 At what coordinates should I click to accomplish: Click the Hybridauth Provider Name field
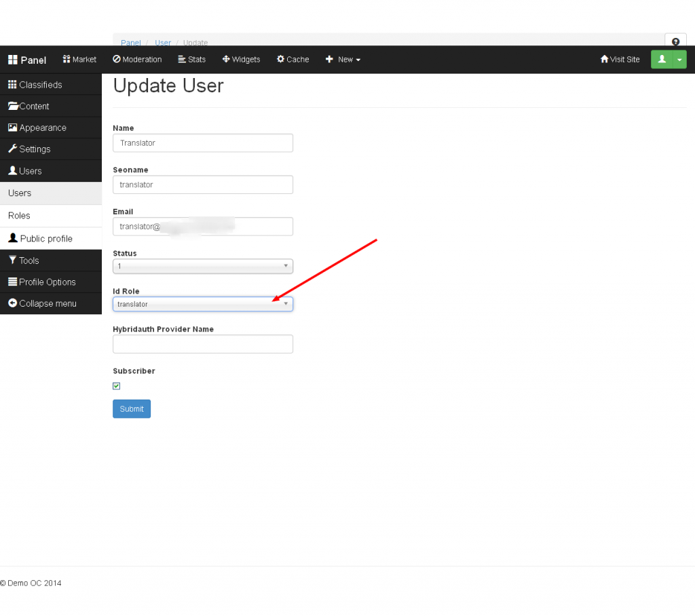[x=202, y=344]
